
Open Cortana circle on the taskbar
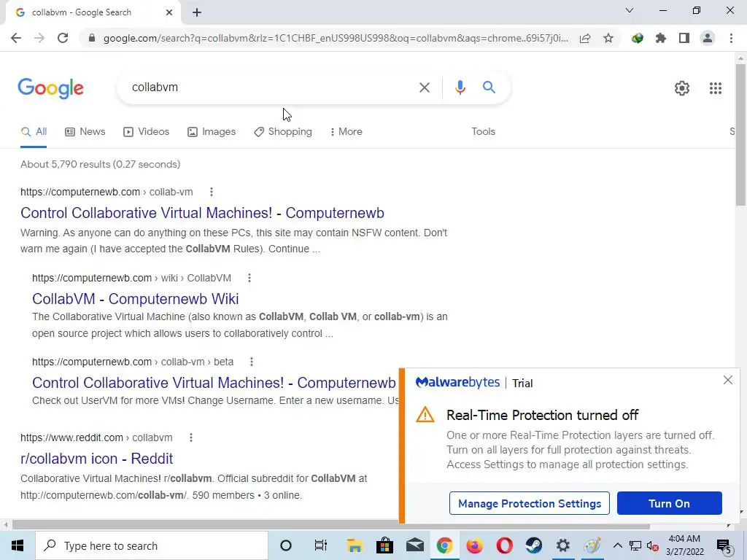click(286, 545)
